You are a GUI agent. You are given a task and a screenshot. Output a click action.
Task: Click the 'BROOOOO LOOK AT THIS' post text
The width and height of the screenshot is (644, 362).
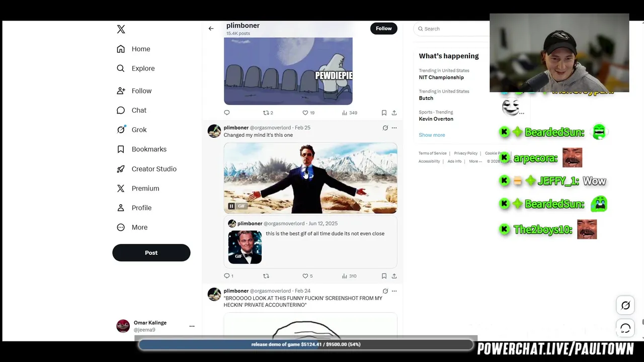pyautogui.click(x=303, y=302)
